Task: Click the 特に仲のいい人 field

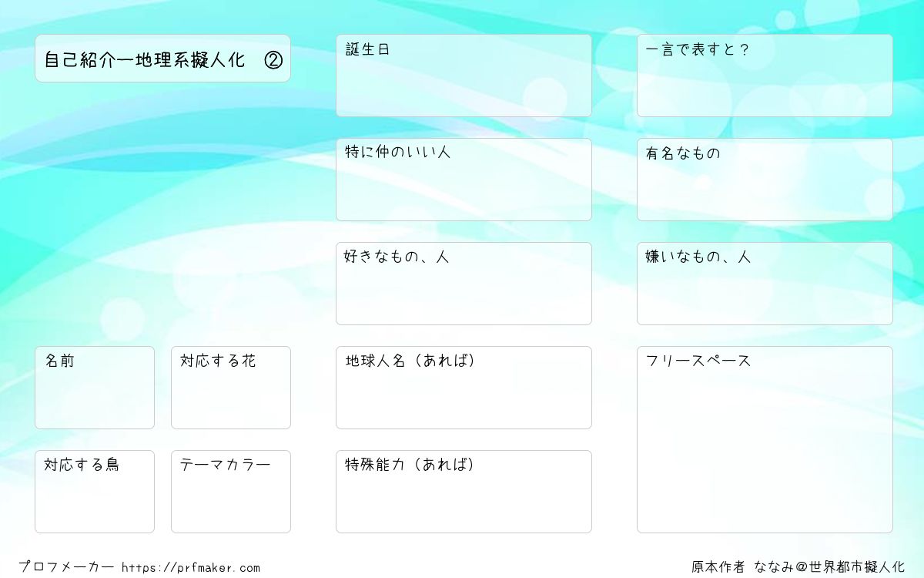Action: tap(464, 180)
